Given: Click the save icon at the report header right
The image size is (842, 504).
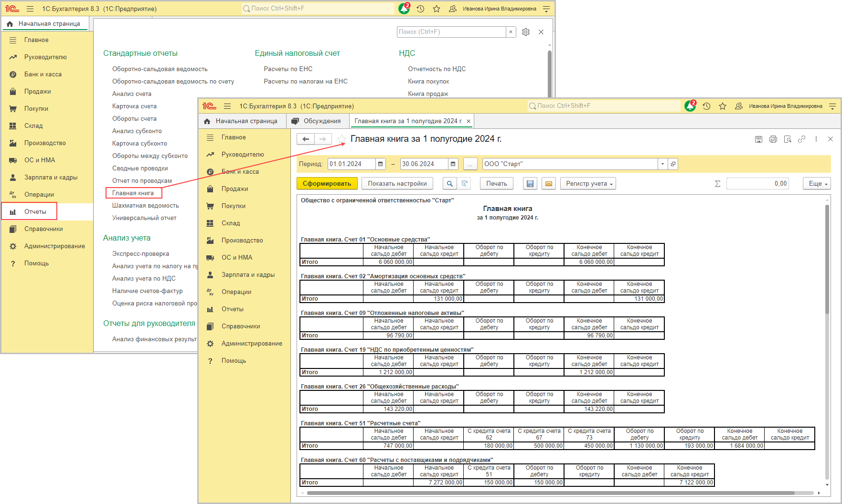Looking at the screenshot, I should 758,139.
